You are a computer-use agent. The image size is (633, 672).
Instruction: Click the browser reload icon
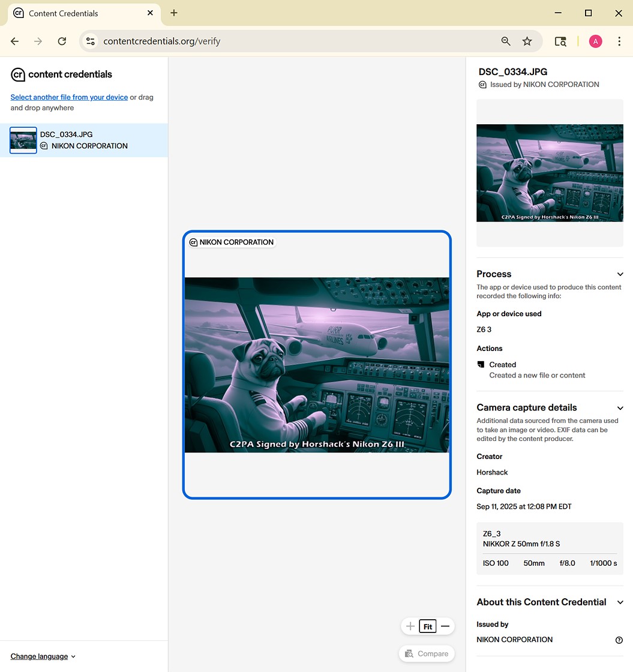coord(62,41)
